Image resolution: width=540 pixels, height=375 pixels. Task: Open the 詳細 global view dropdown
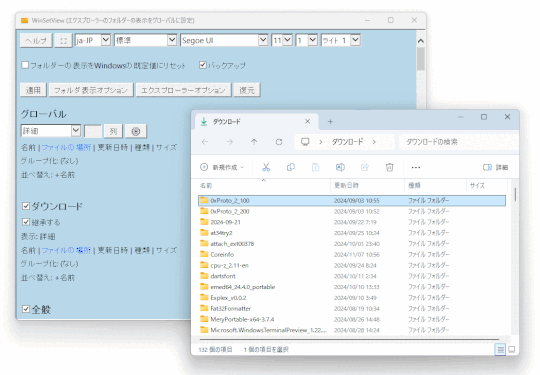51,131
